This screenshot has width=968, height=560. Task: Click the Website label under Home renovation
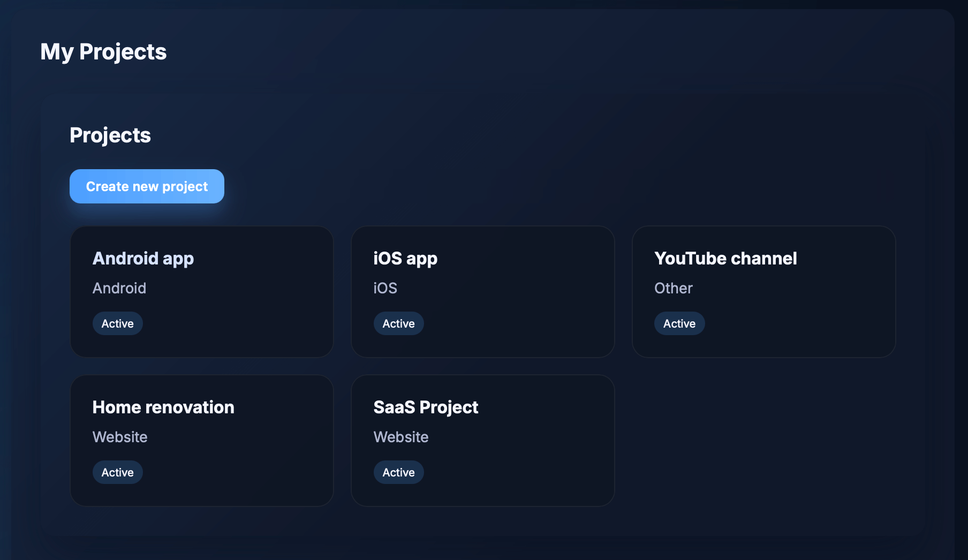(120, 437)
